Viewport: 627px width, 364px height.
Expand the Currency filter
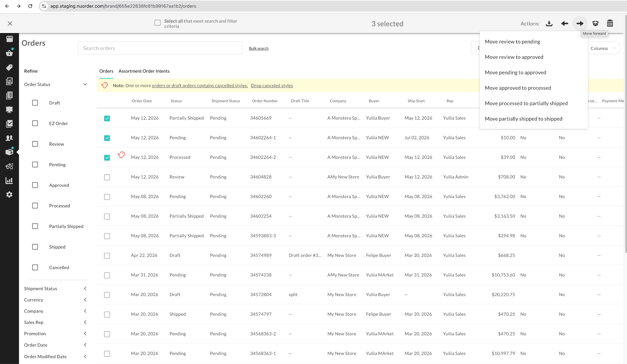[85, 300]
